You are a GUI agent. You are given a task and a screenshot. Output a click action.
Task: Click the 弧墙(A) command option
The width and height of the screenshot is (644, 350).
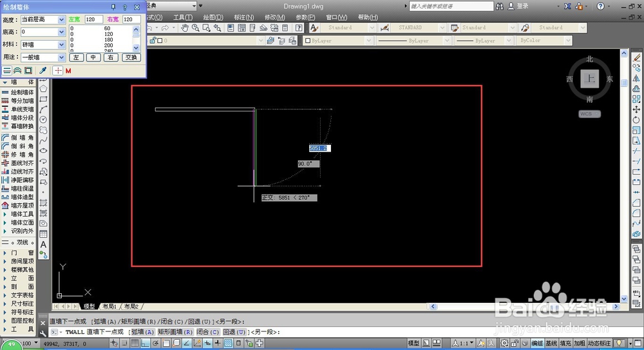(142, 332)
